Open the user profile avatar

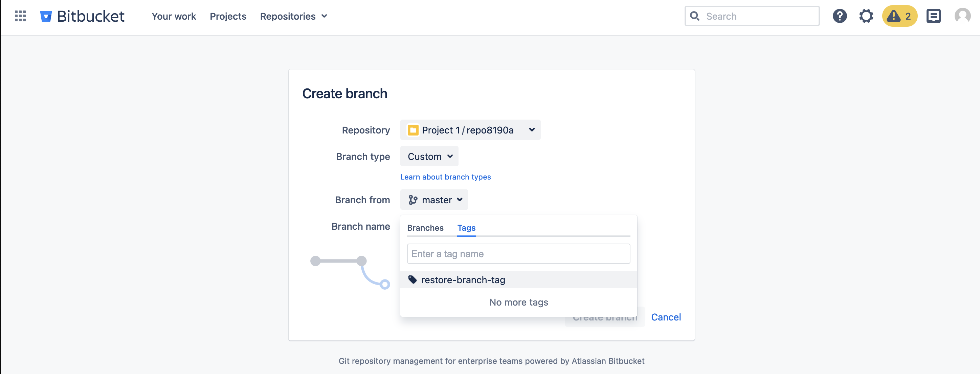(962, 16)
